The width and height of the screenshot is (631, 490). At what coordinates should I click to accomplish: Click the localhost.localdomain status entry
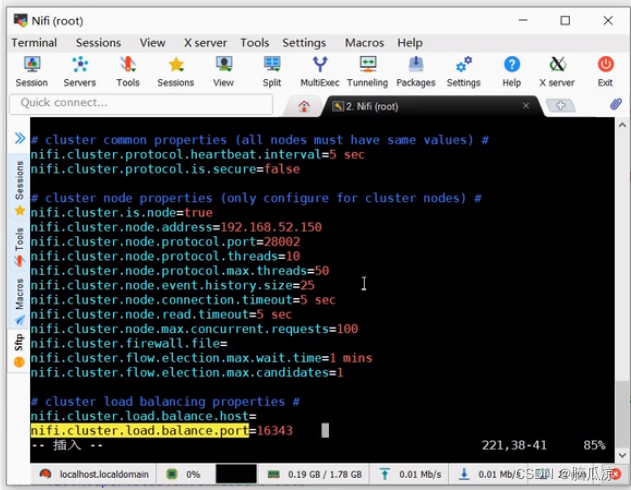coord(94,474)
